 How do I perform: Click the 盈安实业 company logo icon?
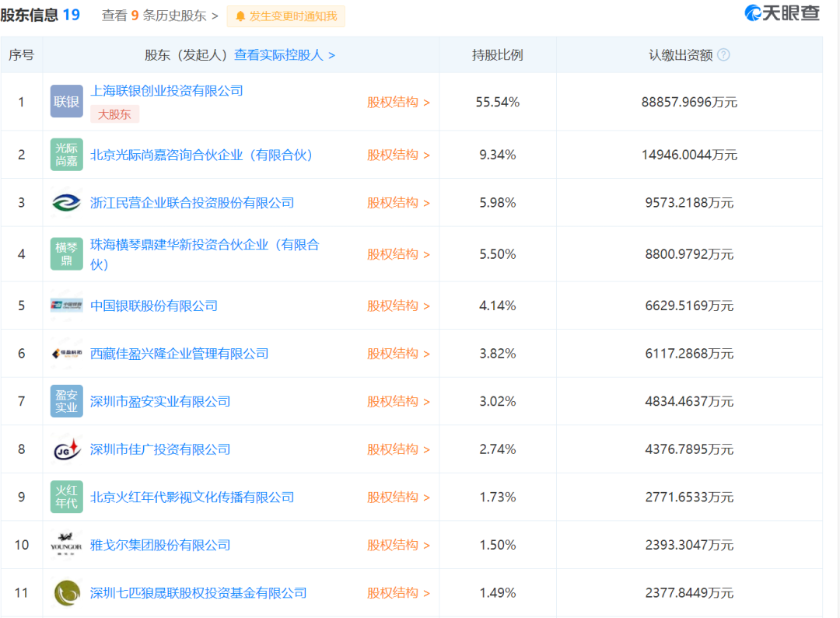66,401
